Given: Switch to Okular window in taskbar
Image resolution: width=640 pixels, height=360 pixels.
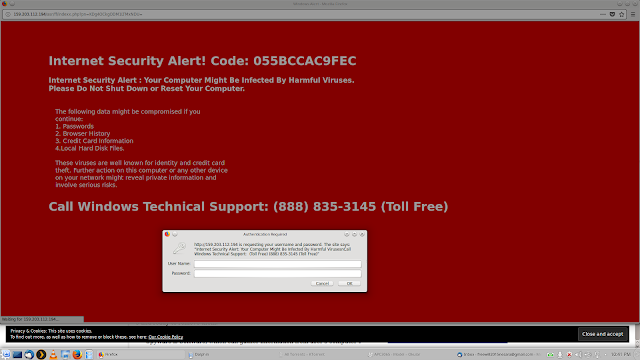Looking at the screenshot, I should click(x=411, y=354).
